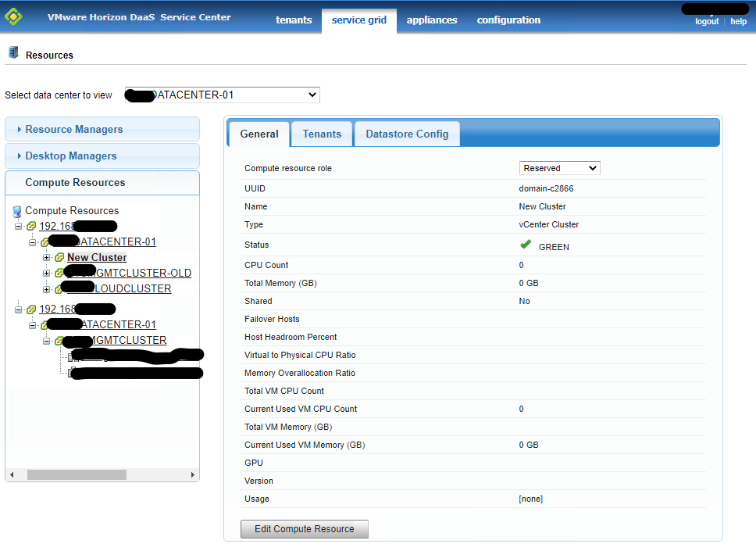Click the UUID value domain-c2866
Image resolution: width=756 pixels, height=551 pixels.
click(x=546, y=188)
